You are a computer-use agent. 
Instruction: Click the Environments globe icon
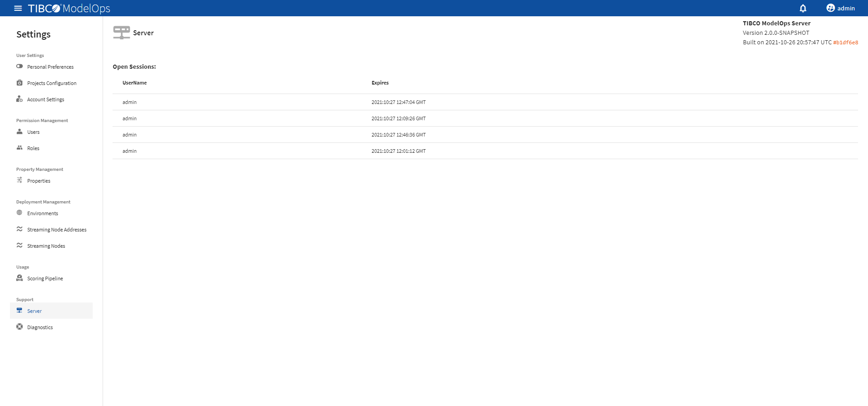(19, 213)
